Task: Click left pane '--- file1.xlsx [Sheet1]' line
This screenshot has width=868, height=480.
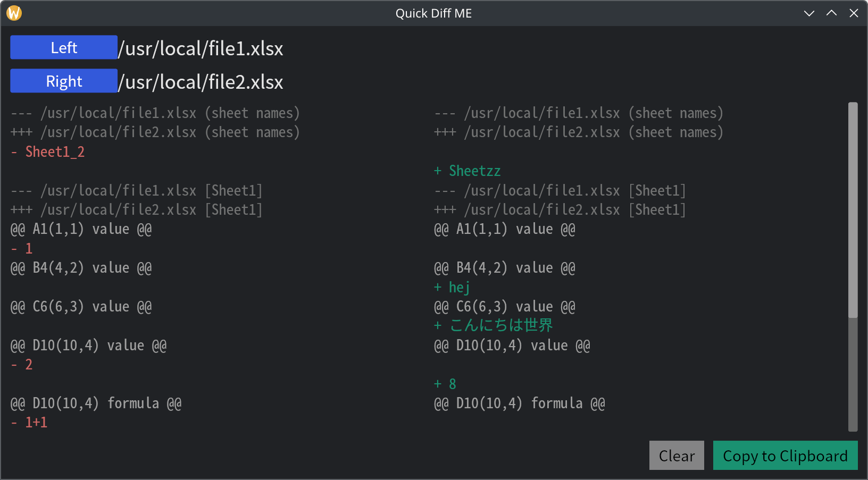Action: pos(137,191)
